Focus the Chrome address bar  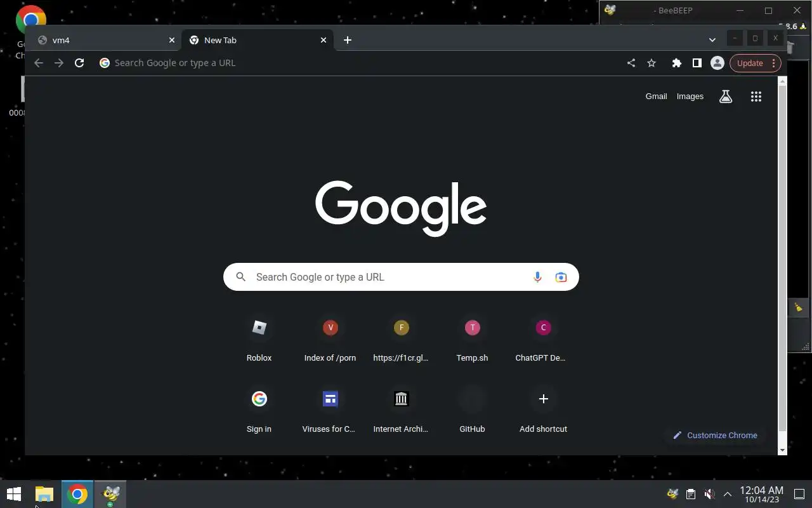(x=358, y=63)
